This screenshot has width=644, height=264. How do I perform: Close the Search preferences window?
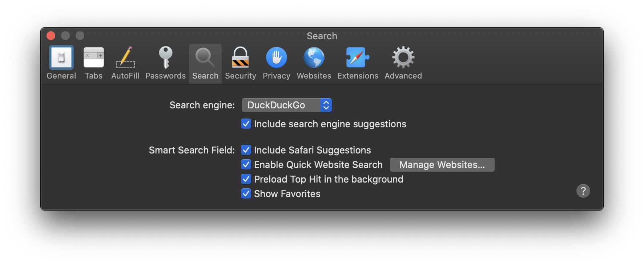[x=51, y=36]
